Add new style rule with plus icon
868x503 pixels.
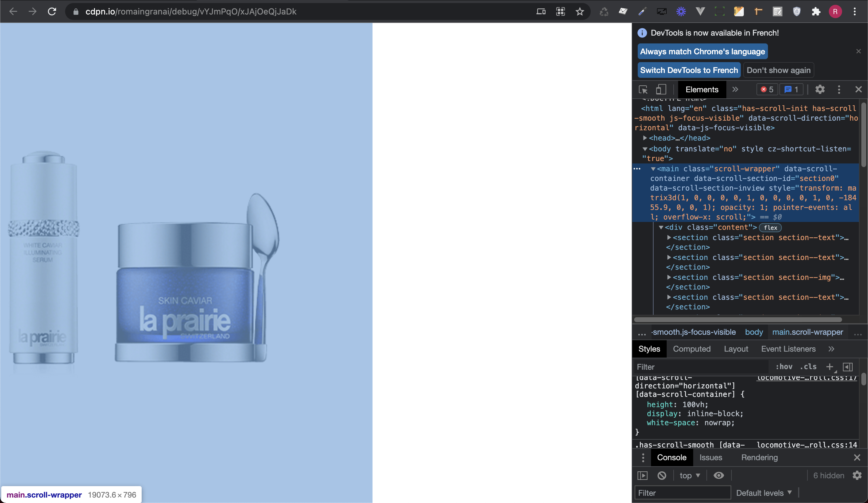(830, 367)
